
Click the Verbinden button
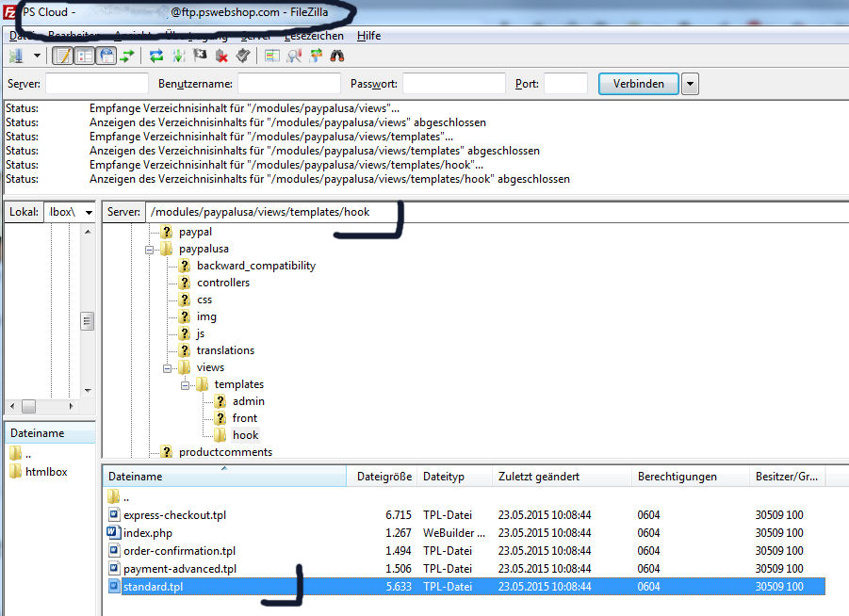click(638, 84)
